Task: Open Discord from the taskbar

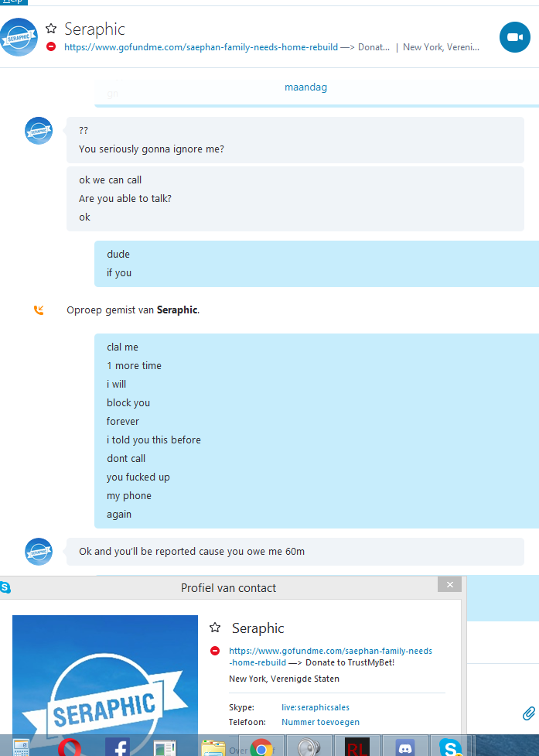Action: (405, 747)
